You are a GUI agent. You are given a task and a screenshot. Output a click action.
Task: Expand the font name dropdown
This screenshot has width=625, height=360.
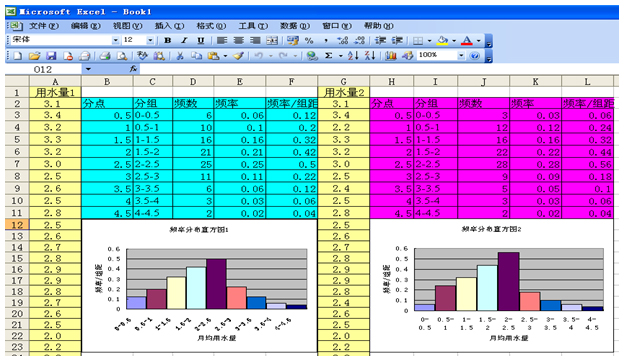tap(116, 40)
